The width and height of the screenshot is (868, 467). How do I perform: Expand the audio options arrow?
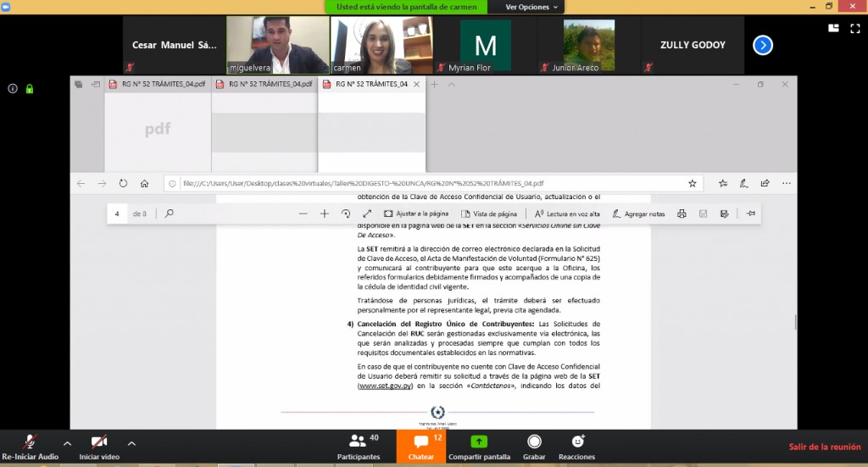coord(67,443)
